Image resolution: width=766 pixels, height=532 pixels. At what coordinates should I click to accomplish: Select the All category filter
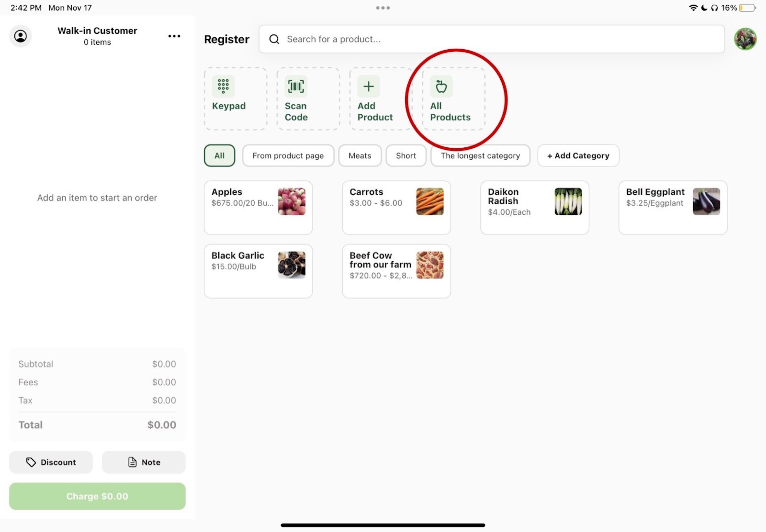click(219, 155)
